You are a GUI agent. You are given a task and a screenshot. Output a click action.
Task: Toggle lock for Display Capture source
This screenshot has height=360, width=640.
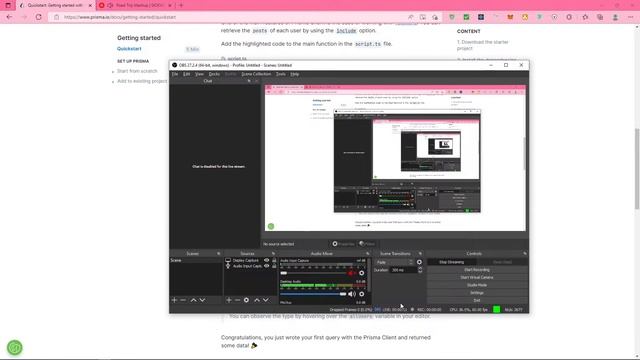[x=274, y=260]
